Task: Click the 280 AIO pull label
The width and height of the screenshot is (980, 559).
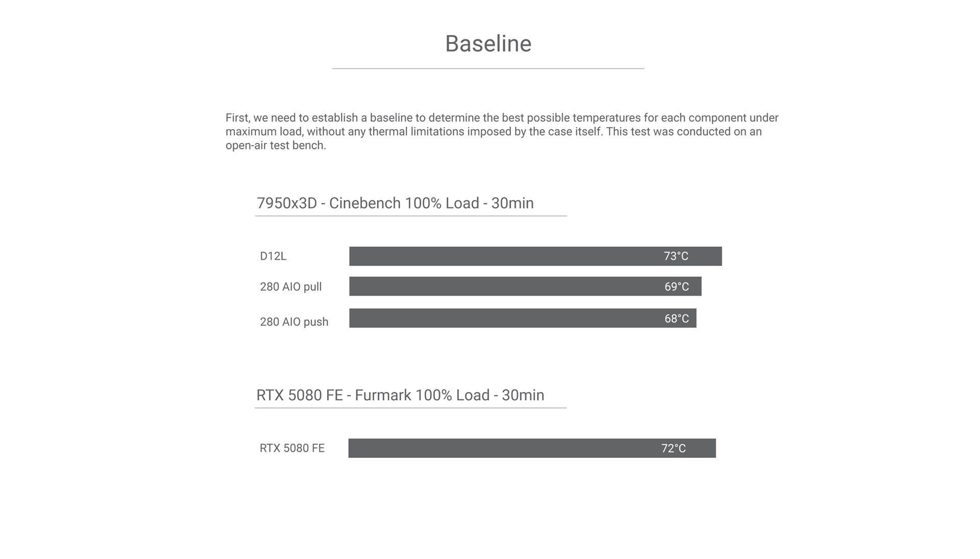Action: tap(291, 287)
